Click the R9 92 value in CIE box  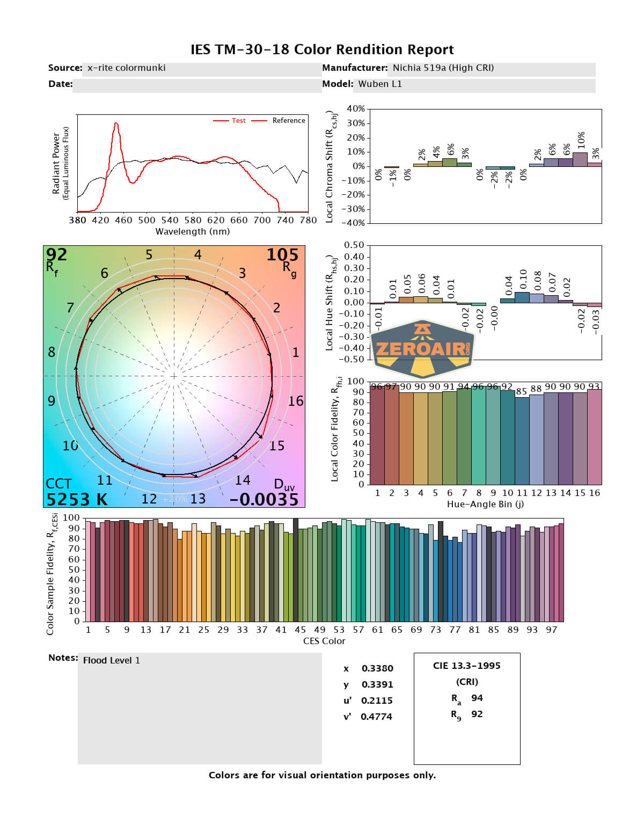(477, 714)
